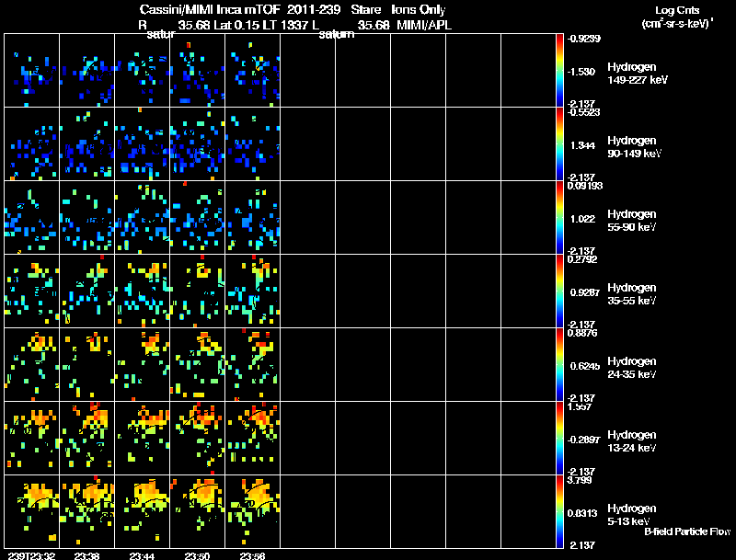736x560 pixels.
Task: Click the '24-35 keV' energy label
Action: pyautogui.click(x=631, y=374)
